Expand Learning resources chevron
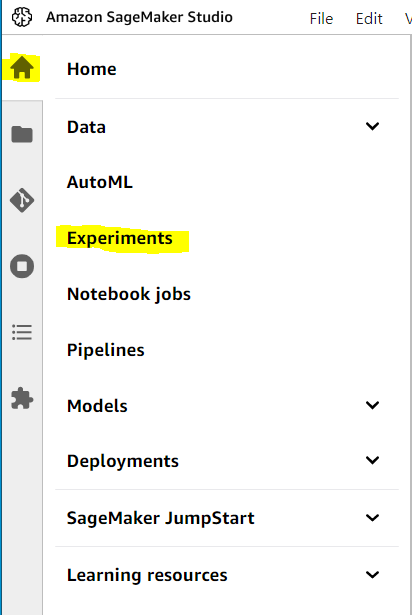412x615 pixels. [372, 575]
